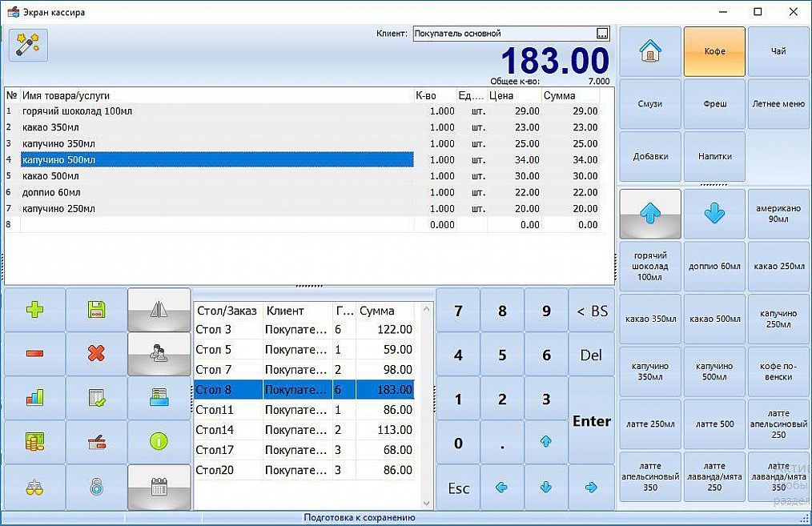Open the bar chart report icon
Screen dimensions: 812x526
click(x=34, y=397)
